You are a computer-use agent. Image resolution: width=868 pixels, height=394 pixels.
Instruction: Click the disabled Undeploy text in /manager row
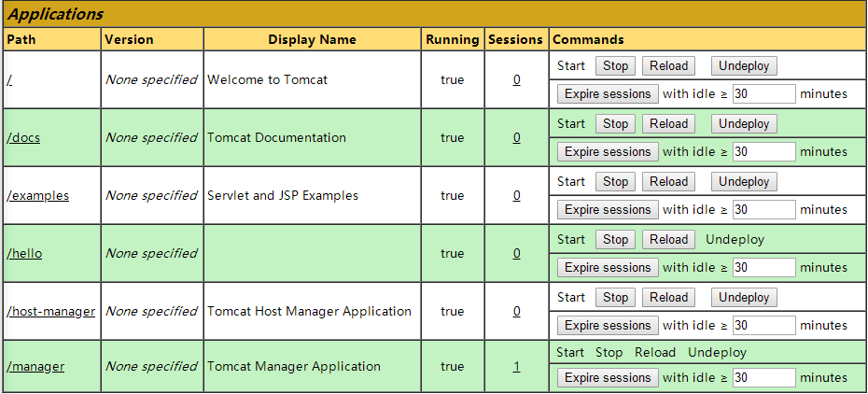click(x=718, y=353)
